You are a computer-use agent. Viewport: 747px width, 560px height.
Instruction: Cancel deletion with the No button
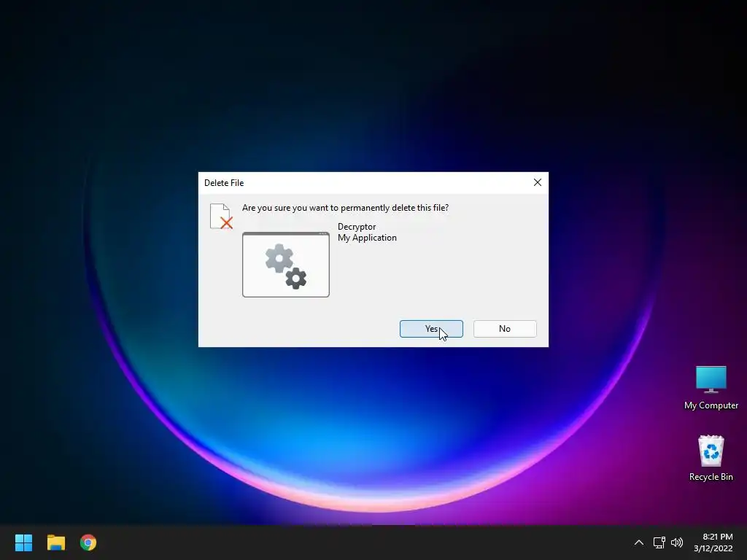tap(505, 329)
